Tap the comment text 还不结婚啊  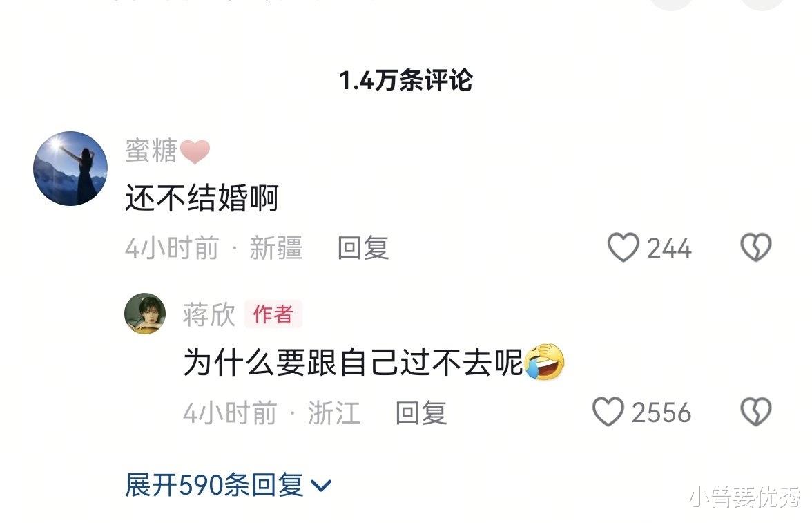(202, 198)
